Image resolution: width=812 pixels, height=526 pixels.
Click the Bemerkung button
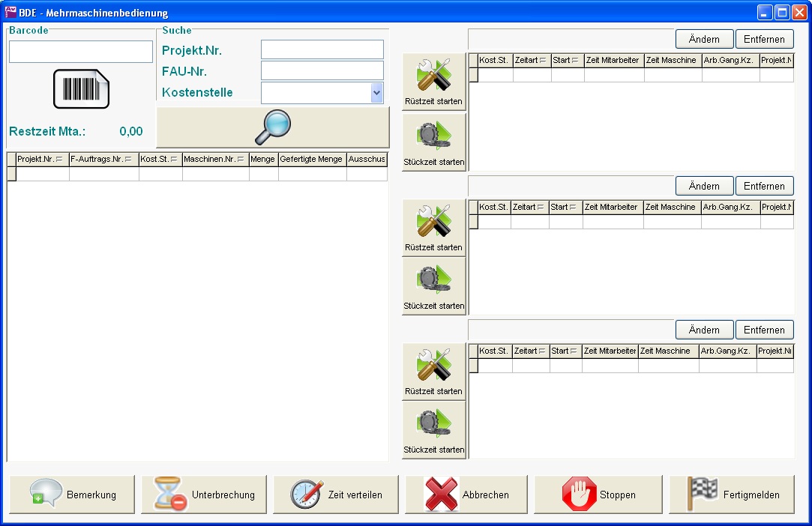(72, 495)
